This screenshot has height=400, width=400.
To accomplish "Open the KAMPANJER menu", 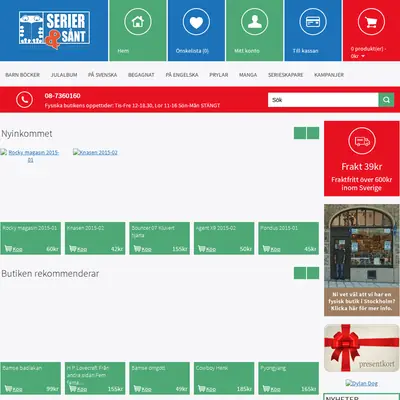I will pos(329,75).
